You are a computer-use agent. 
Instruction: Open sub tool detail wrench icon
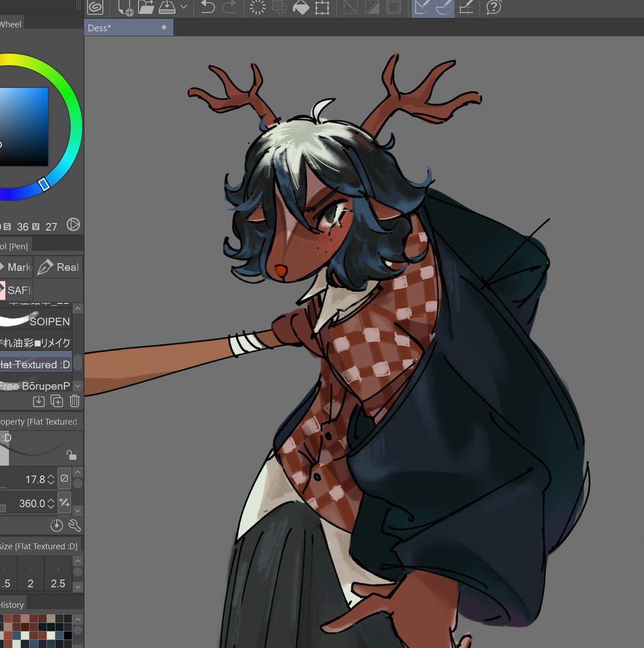pyautogui.click(x=74, y=525)
